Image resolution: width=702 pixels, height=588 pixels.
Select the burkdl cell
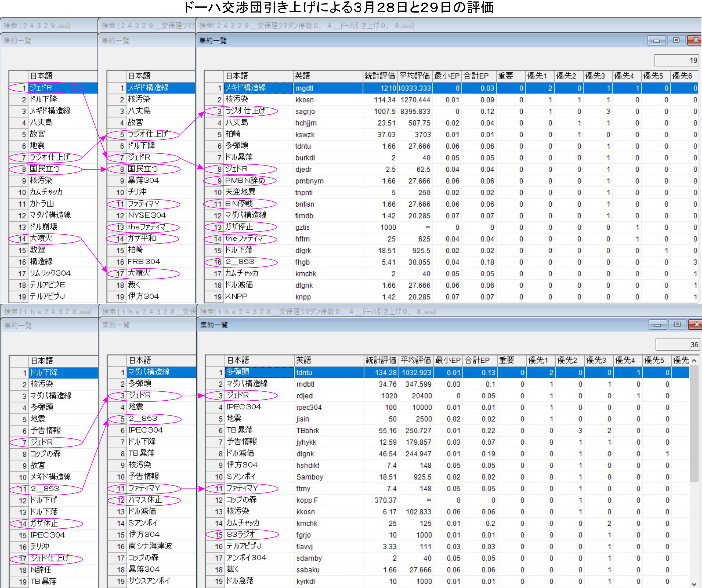328,158
